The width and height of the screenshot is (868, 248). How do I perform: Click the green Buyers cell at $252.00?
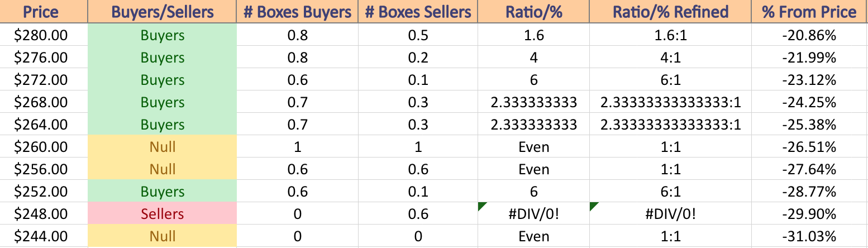coord(163,192)
